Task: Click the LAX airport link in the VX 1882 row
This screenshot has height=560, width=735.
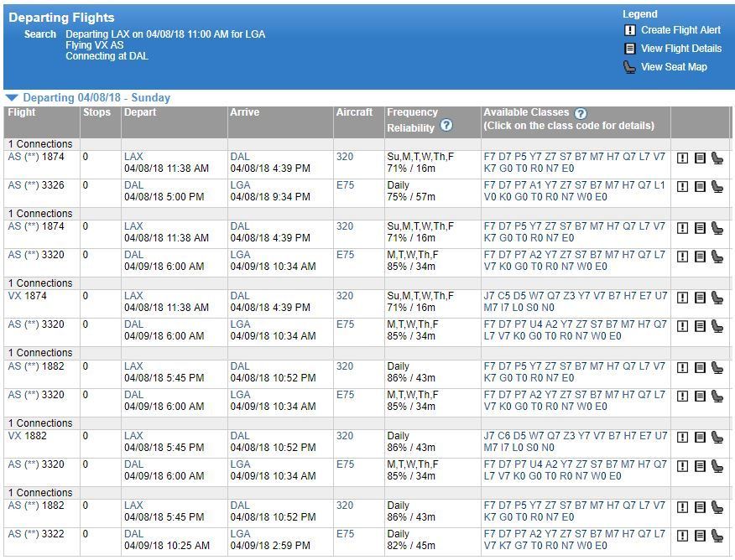Action: pyautogui.click(x=133, y=436)
